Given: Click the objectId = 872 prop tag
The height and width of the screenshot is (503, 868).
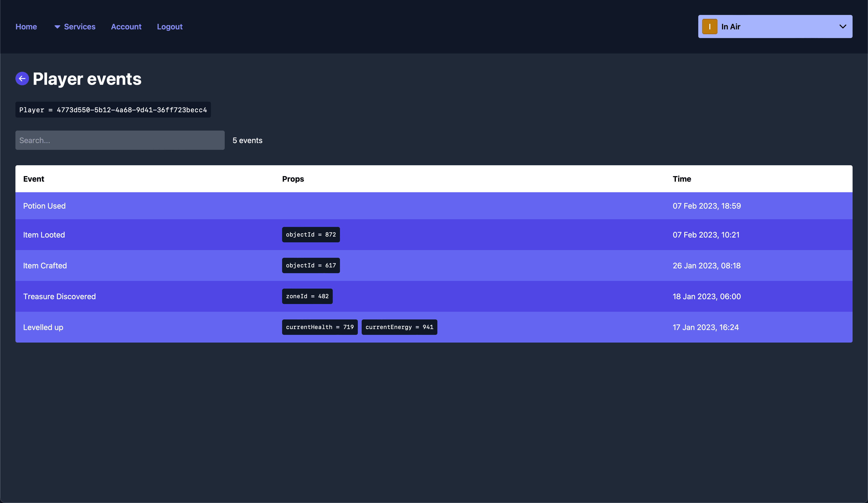Looking at the screenshot, I should pos(311,235).
